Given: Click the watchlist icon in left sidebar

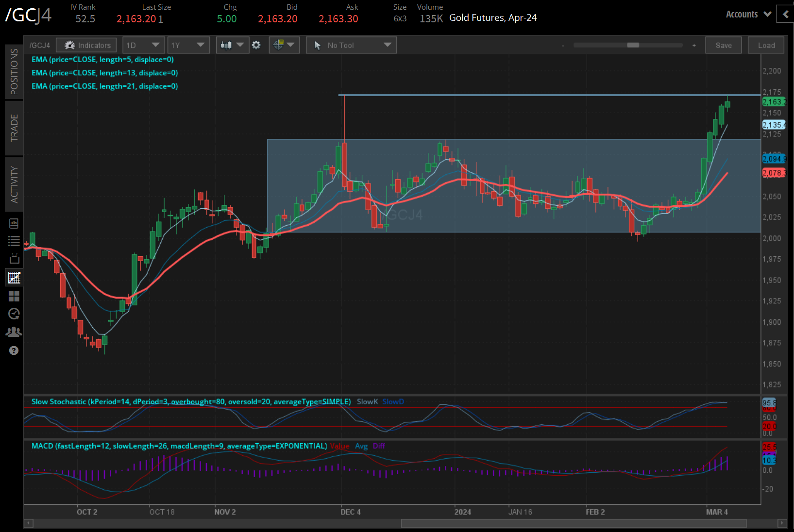Looking at the screenshot, I should click(x=14, y=241).
